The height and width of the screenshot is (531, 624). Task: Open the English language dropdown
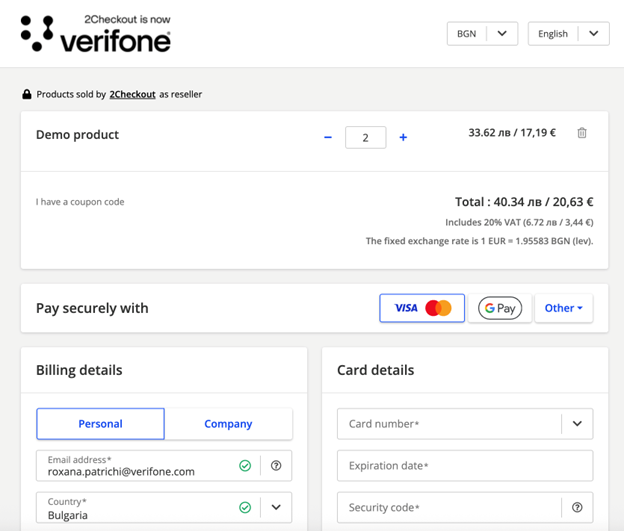point(568,34)
